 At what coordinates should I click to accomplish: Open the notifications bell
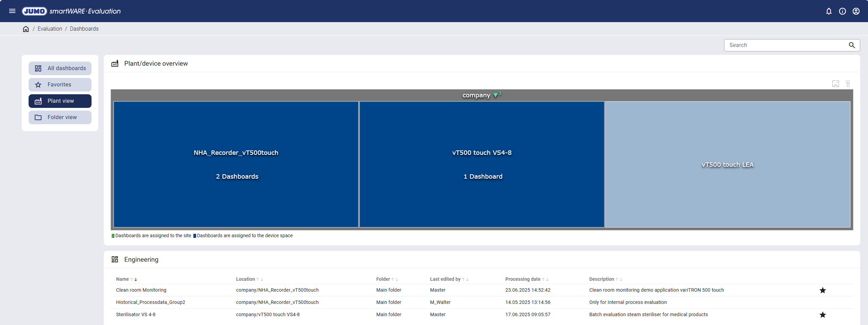829,11
